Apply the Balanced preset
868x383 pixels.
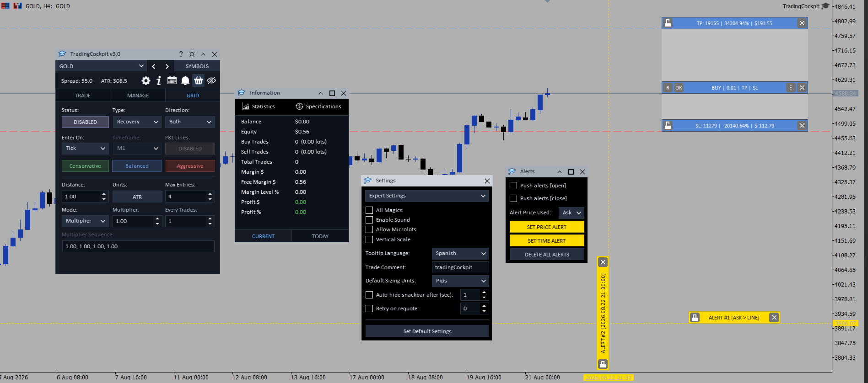coord(137,166)
